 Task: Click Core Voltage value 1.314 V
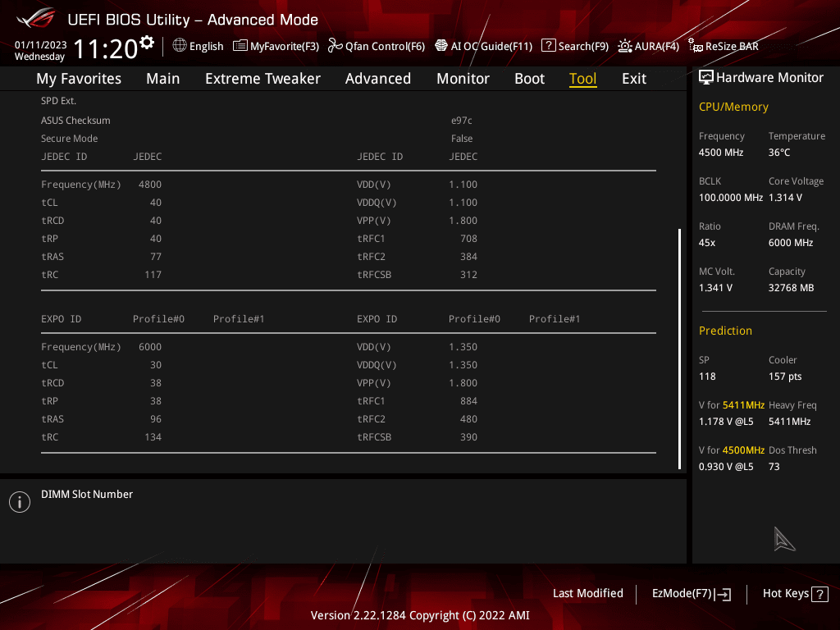tap(785, 198)
